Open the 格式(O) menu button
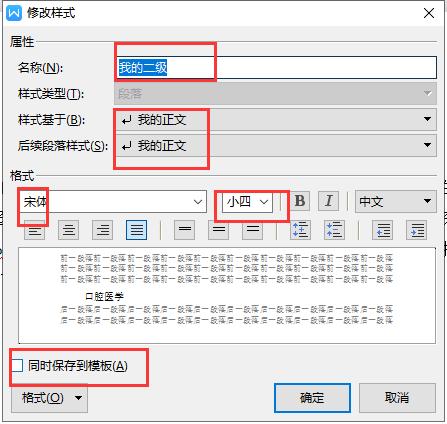 pyautogui.click(x=49, y=398)
